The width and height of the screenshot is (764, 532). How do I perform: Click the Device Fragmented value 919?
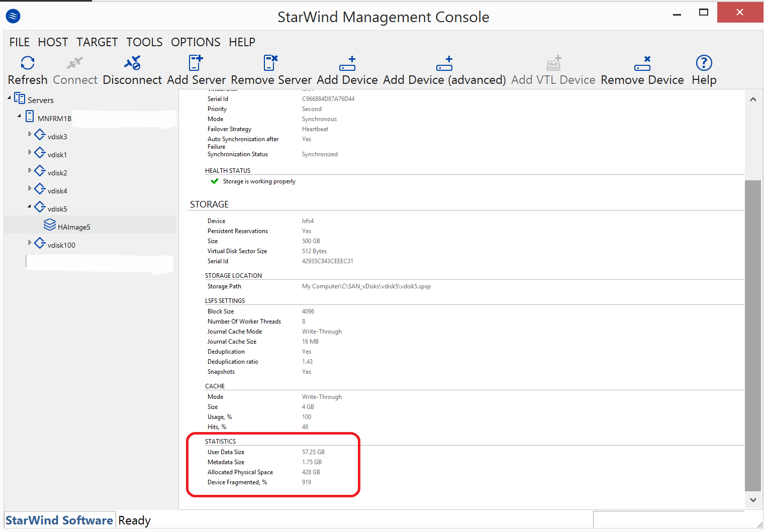[307, 482]
